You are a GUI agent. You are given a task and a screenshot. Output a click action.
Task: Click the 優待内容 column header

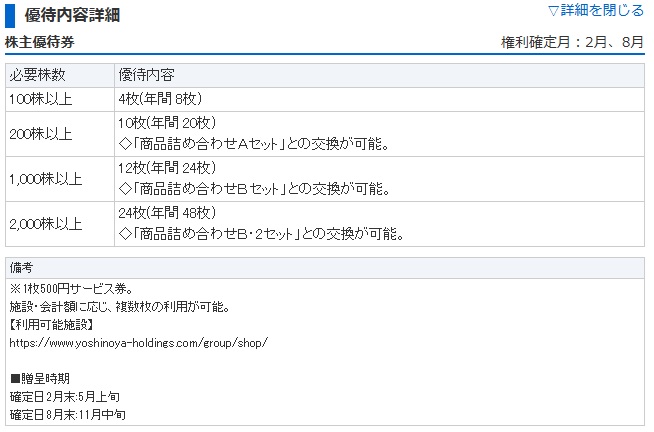[x=148, y=76]
